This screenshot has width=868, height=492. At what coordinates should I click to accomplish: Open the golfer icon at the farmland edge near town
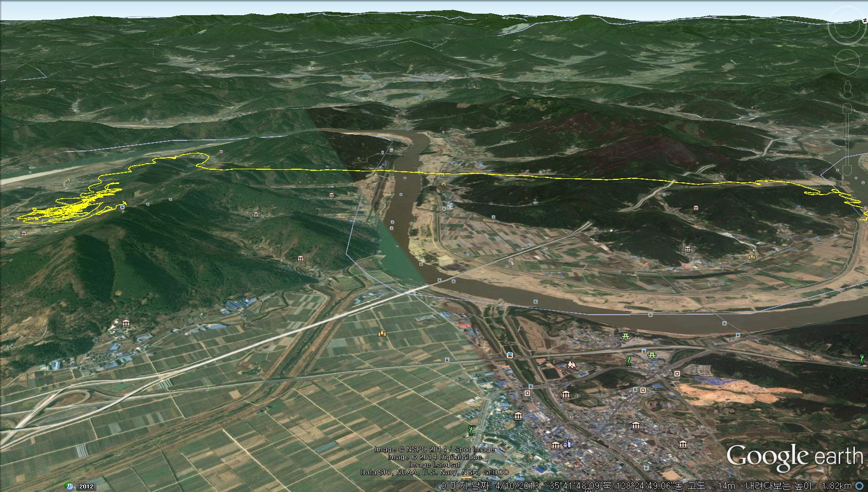[472, 431]
